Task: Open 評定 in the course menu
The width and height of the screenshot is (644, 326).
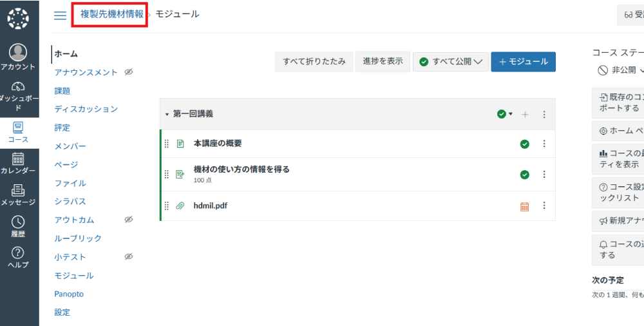Action: pos(62,128)
